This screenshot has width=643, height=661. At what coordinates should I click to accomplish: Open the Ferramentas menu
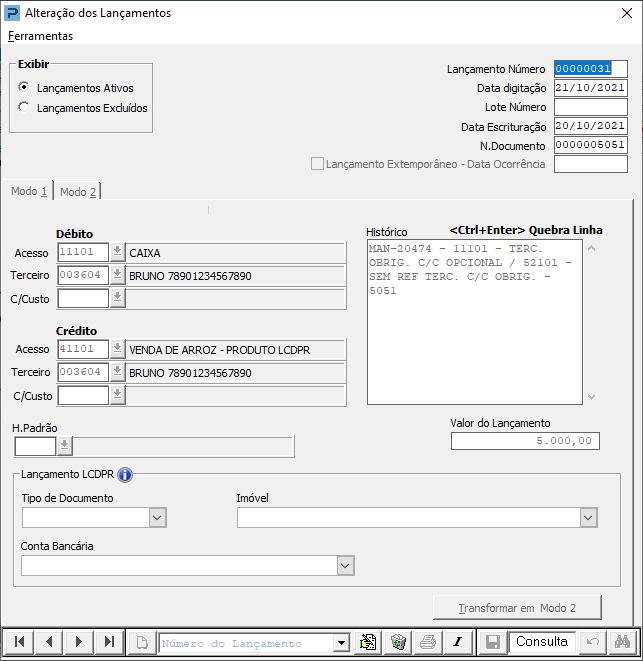click(x=40, y=36)
